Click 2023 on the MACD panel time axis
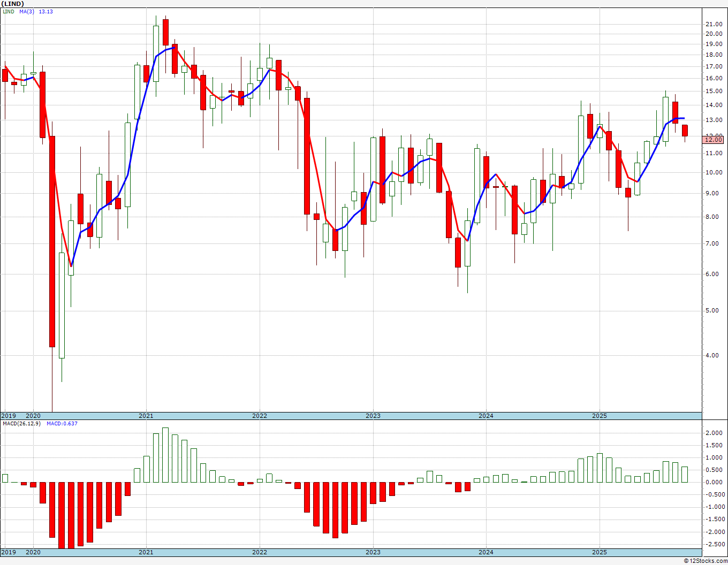 pos(373,552)
